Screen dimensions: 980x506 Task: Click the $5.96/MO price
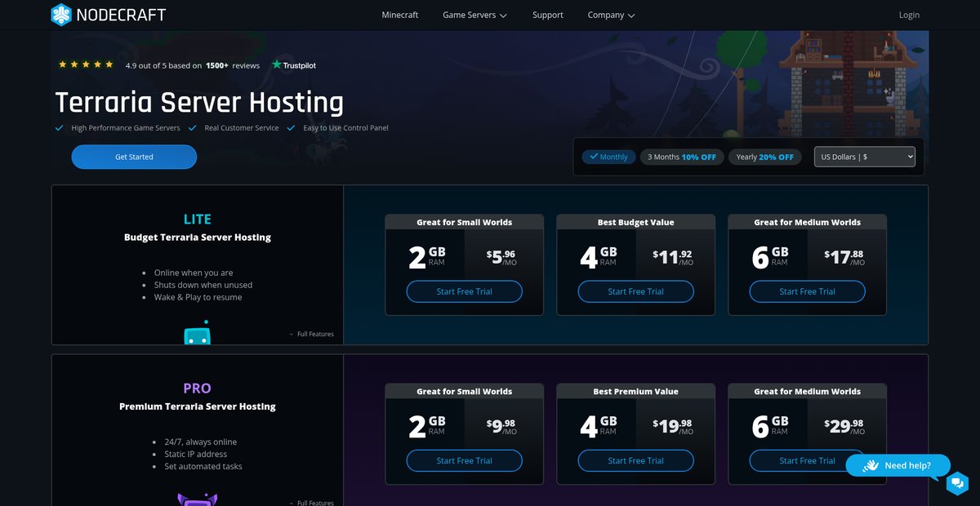[x=501, y=257]
